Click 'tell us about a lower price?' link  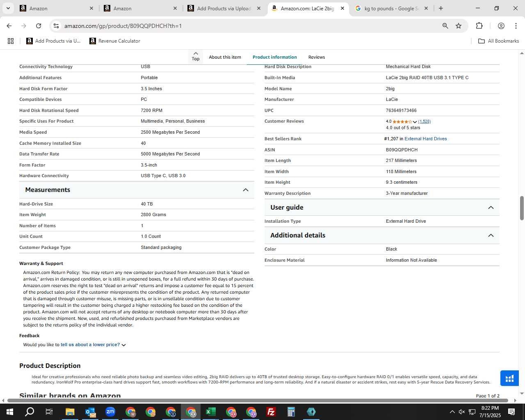click(90, 345)
